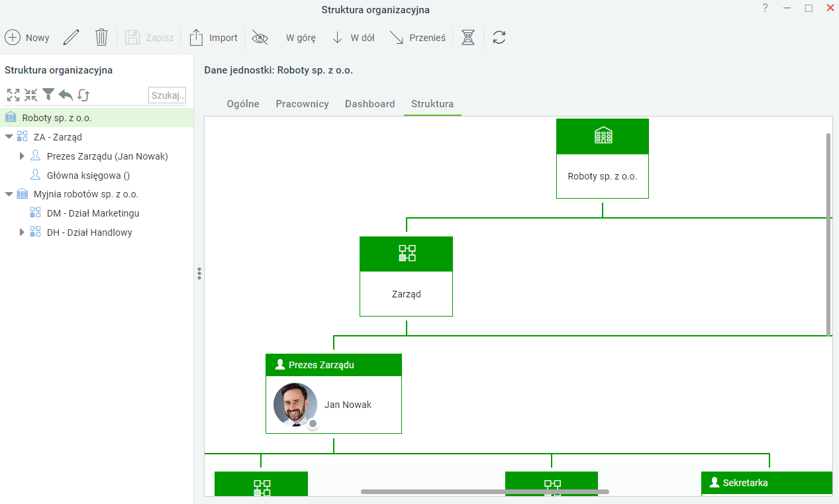Screen dimensions: 839x504
Task: Select Roboty sp. z o.o. tree root
Action: [97, 118]
